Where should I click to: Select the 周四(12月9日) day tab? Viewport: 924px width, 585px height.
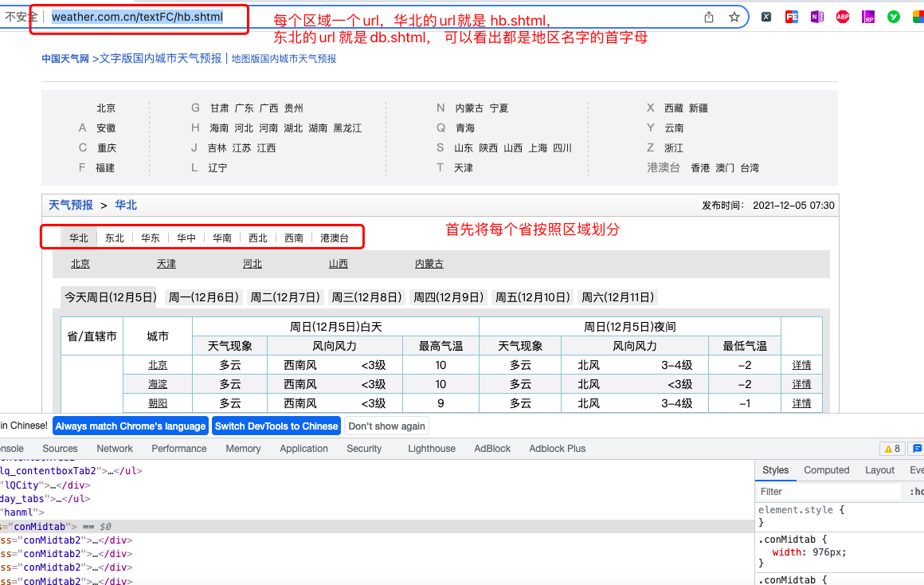click(448, 297)
